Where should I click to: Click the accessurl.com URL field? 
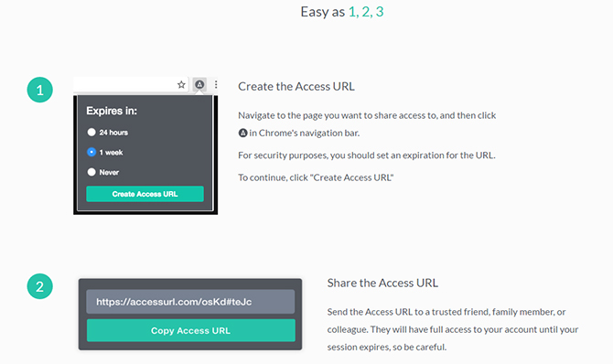click(x=190, y=302)
